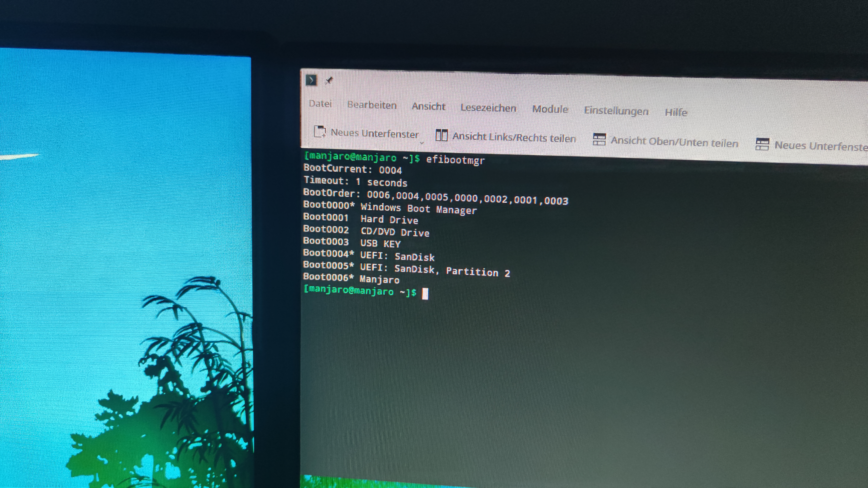Viewport: 868px width, 488px height.
Task: Click the terminal cursor at the prompt
Action: tap(425, 294)
